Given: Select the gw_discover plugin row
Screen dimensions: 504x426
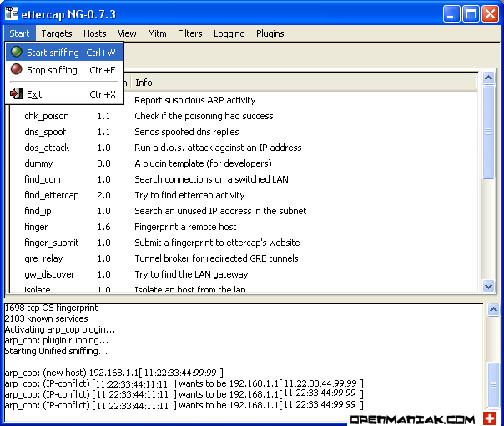Looking at the screenshot, I should (244, 274).
